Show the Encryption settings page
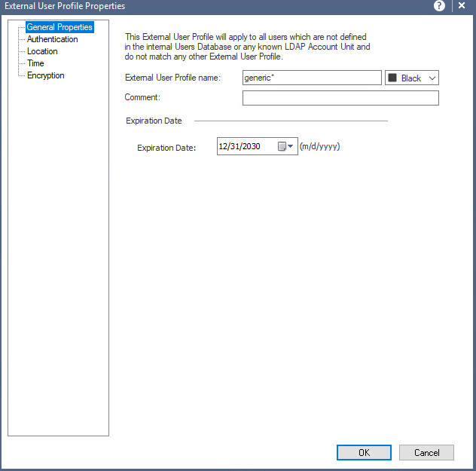The image size is (476, 471). [x=45, y=75]
